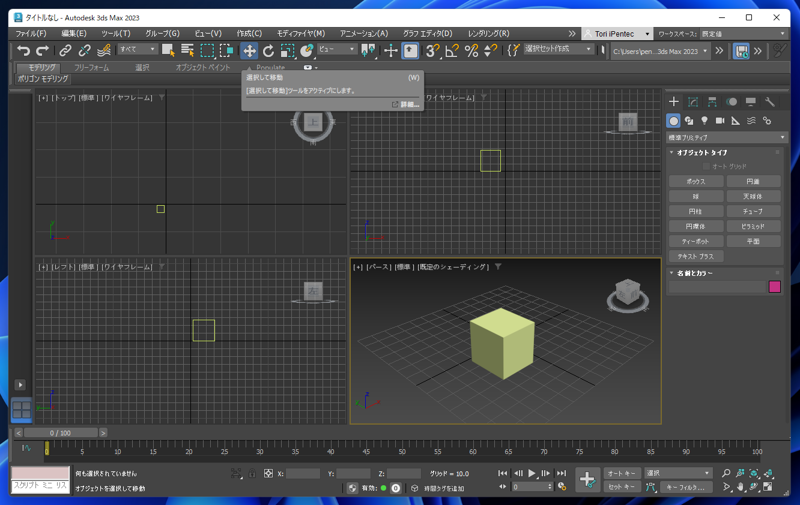800x505 pixels.
Task: Open the Tori iPentec user dropdown
Action: pyautogui.click(x=617, y=34)
